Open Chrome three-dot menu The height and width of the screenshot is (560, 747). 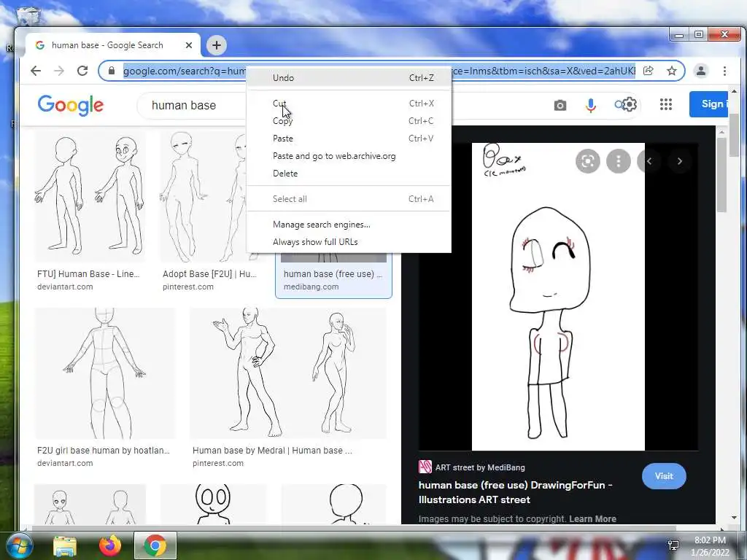[724, 71]
